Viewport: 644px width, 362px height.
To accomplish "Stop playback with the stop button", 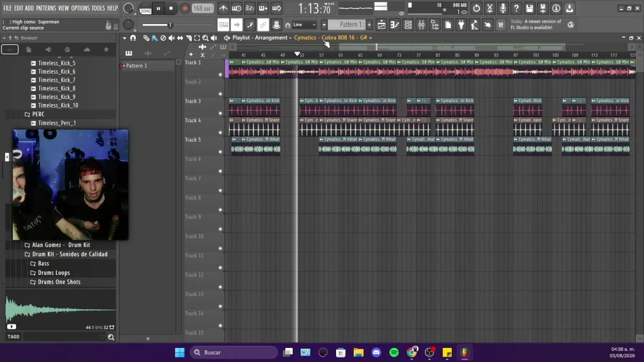I will pyautogui.click(x=171, y=8).
